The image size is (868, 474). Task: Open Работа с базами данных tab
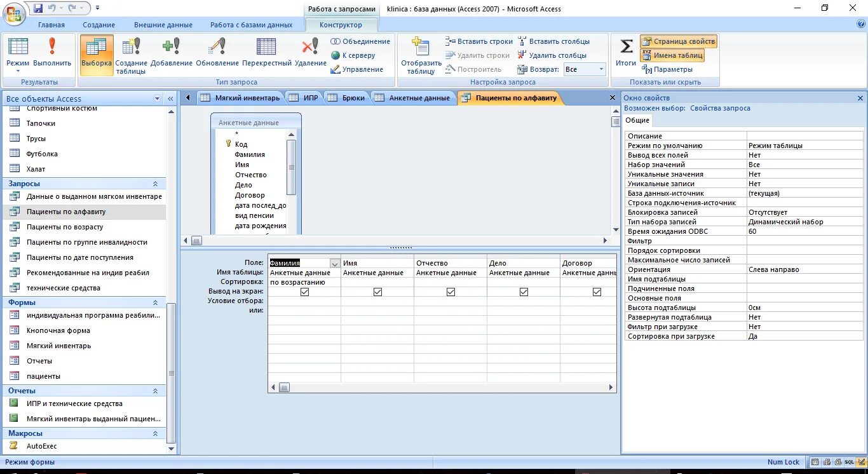point(252,25)
